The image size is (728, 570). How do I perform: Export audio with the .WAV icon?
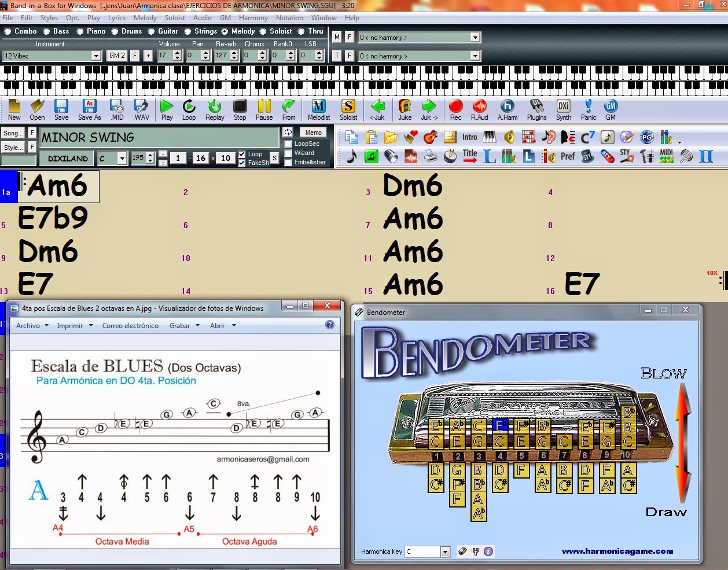pos(141,109)
